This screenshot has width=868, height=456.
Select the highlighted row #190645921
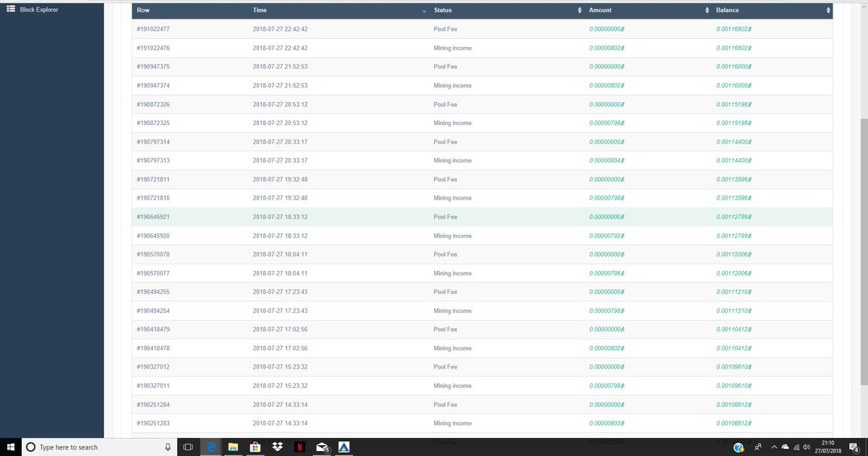coord(482,217)
